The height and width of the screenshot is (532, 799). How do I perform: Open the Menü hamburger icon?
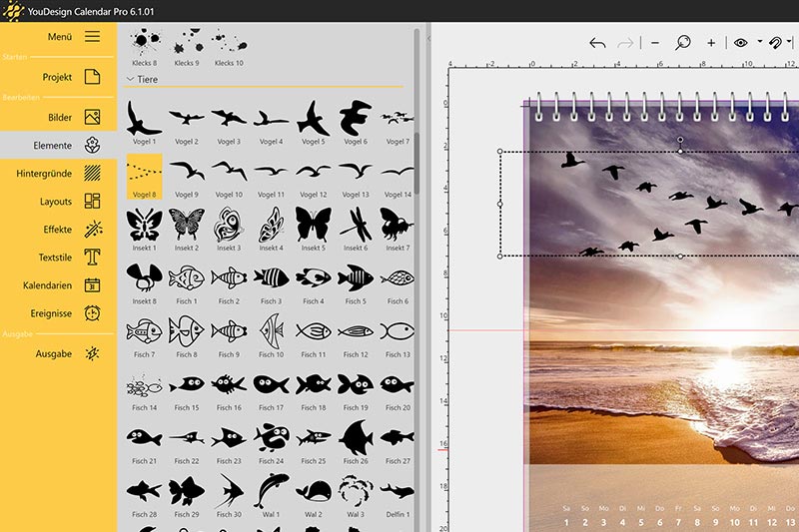point(92,36)
